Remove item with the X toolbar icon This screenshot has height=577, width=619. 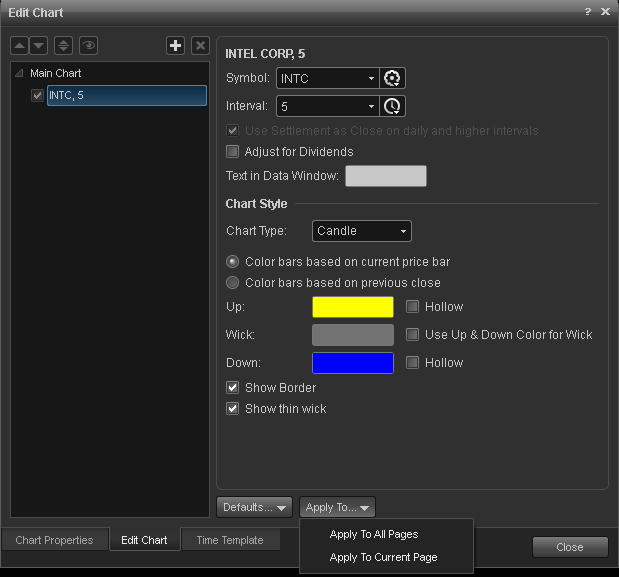[x=200, y=46]
